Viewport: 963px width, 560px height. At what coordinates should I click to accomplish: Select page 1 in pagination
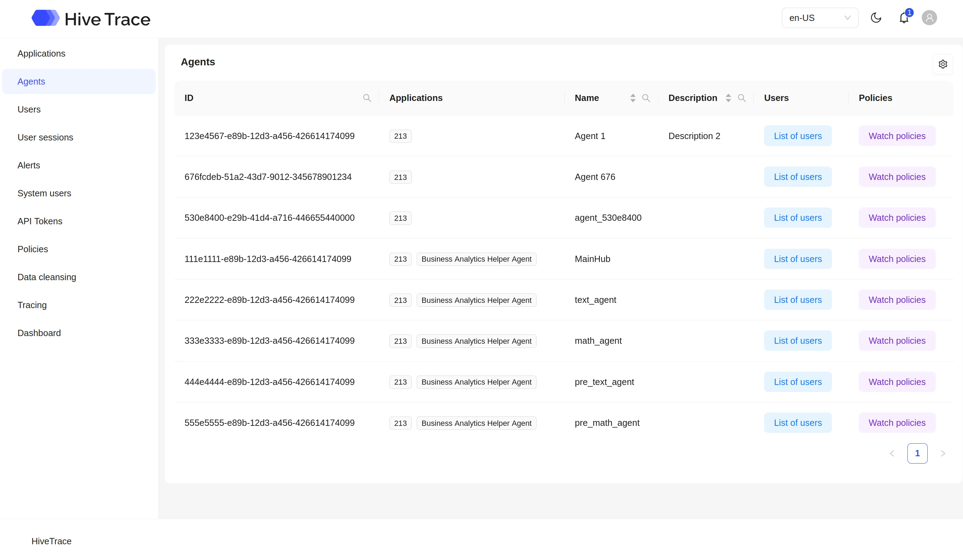pyautogui.click(x=917, y=453)
